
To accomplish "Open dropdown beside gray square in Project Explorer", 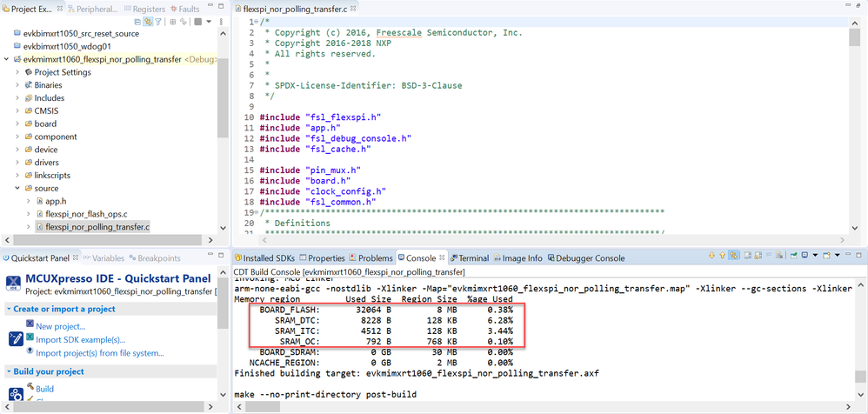I will [209, 22].
